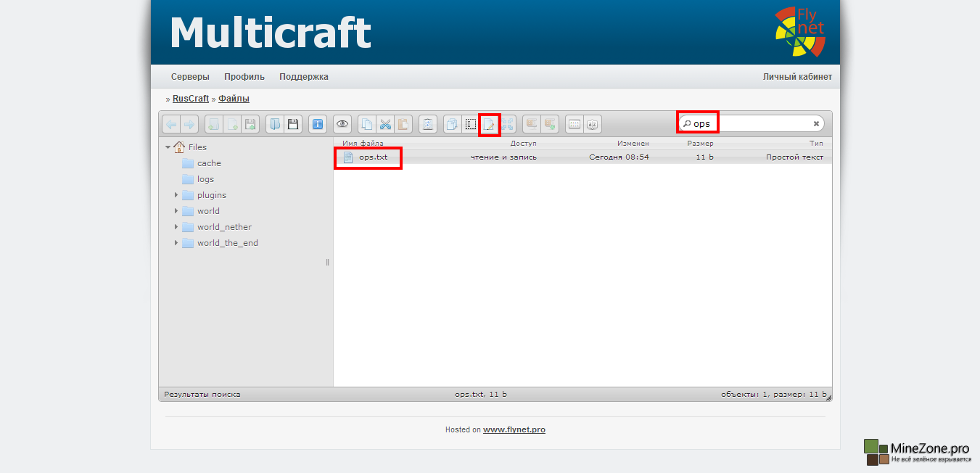This screenshot has width=980, height=473.
Task: Click the cut scissors icon
Action: (x=386, y=124)
